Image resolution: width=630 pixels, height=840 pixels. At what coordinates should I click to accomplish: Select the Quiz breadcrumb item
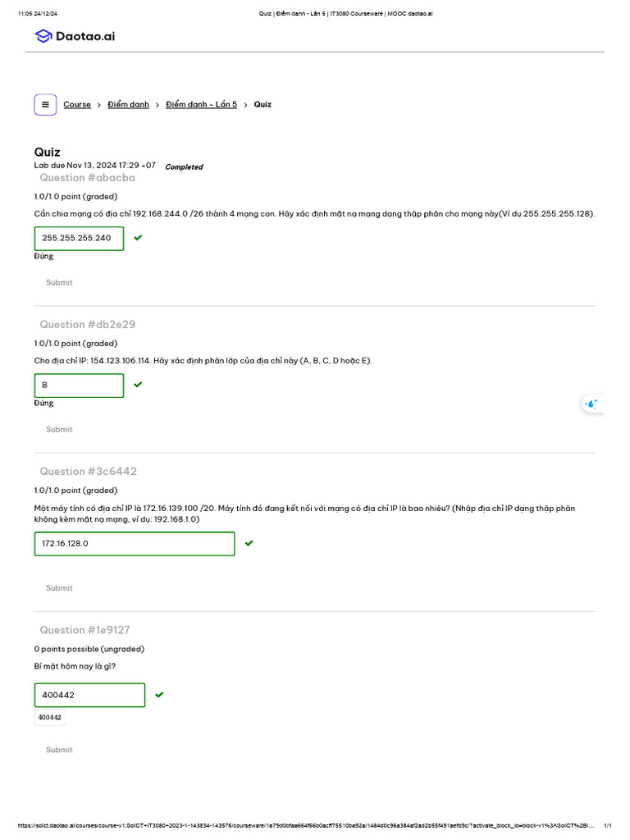(262, 104)
